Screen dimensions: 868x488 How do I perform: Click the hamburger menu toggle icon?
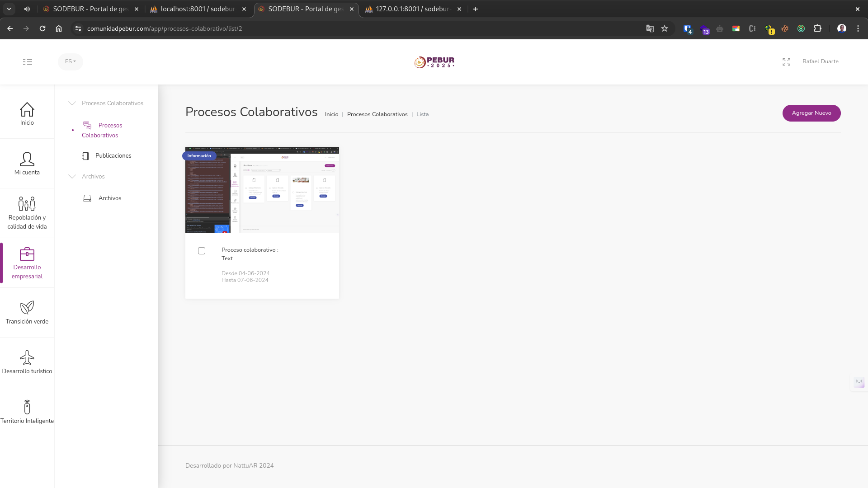28,62
